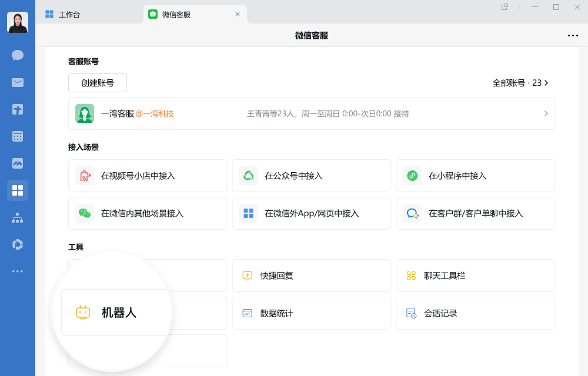This screenshot has height=376, width=588.
Task: Click the data statistics chart icon
Action: click(247, 313)
